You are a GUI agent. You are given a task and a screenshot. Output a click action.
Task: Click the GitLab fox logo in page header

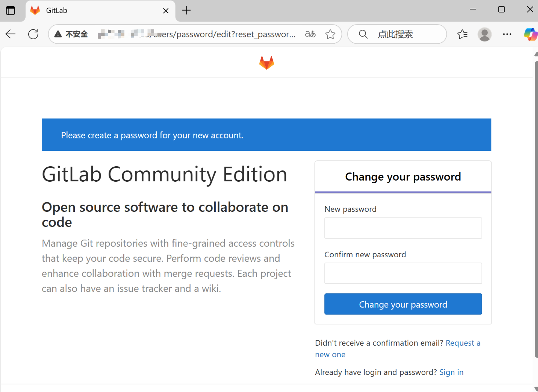266,63
